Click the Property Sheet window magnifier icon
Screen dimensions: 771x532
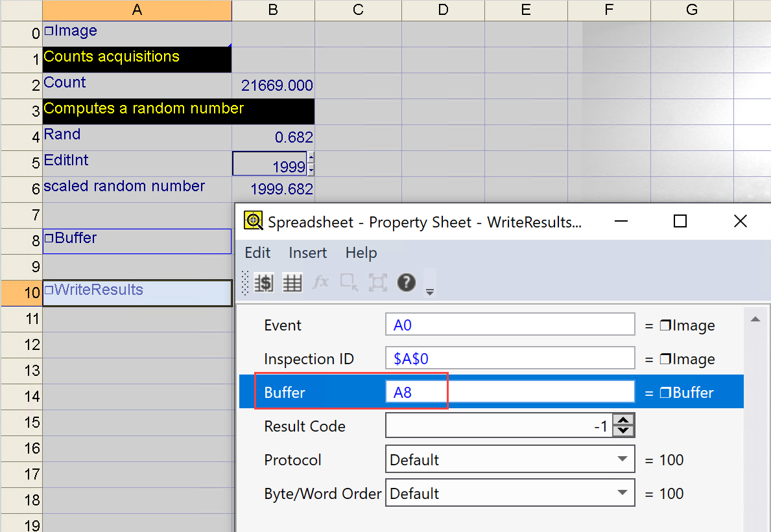pyautogui.click(x=254, y=222)
